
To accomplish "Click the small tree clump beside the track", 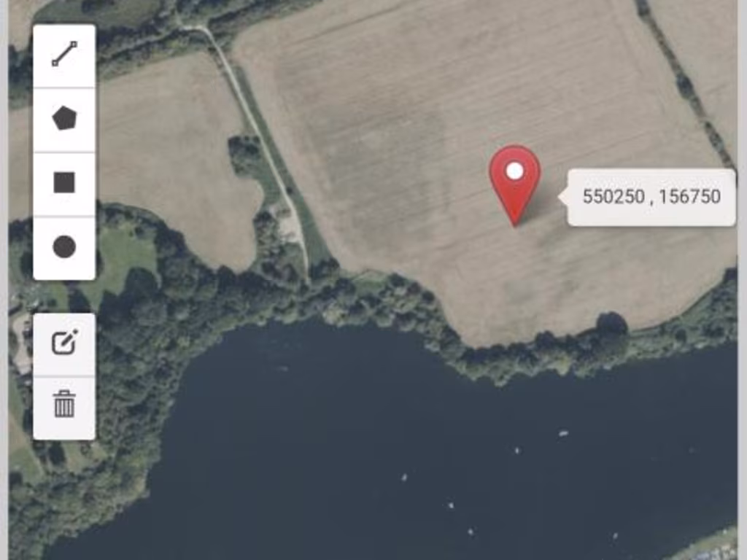I will (x=245, y=152).
